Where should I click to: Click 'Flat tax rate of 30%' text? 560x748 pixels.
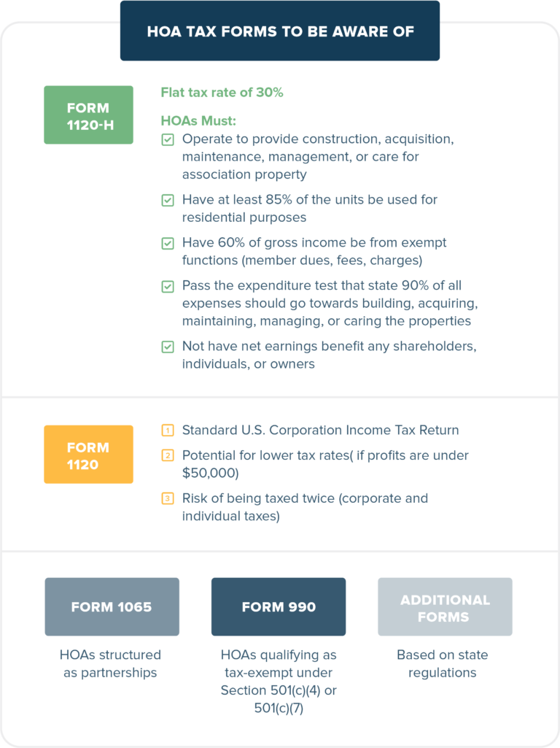tap(222, 93)
